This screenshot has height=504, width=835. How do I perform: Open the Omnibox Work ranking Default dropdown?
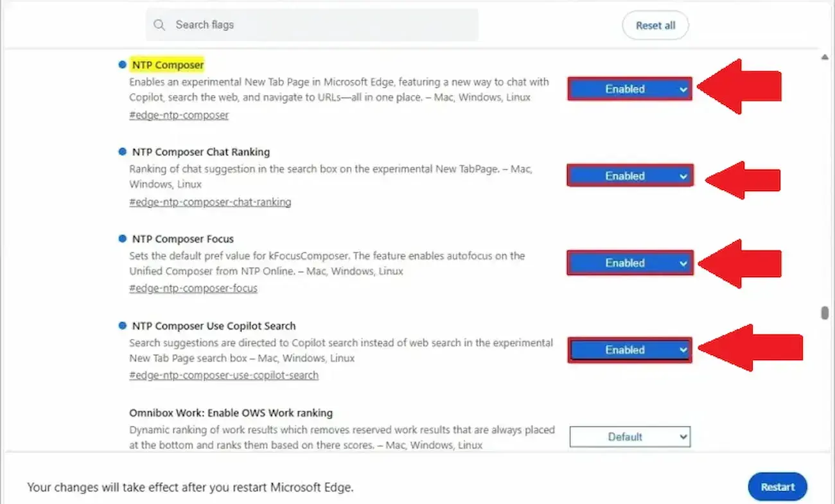tap(629, 437)
